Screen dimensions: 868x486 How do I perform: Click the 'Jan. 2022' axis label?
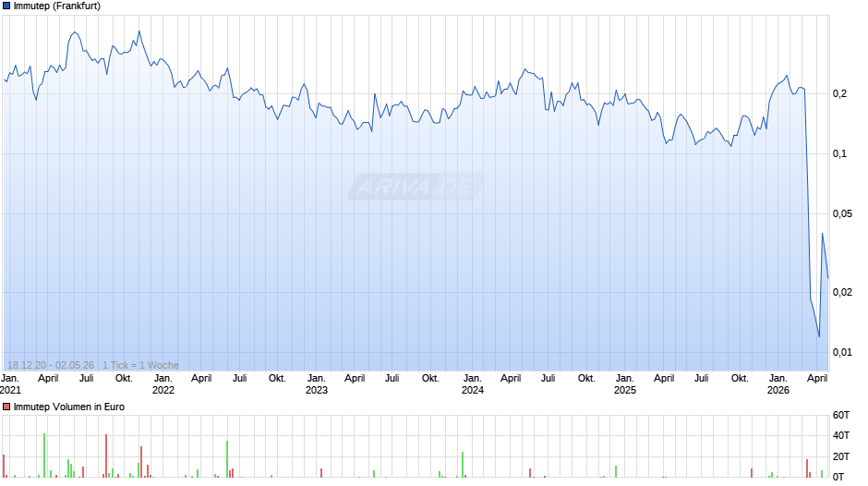[x=163, y=384]
